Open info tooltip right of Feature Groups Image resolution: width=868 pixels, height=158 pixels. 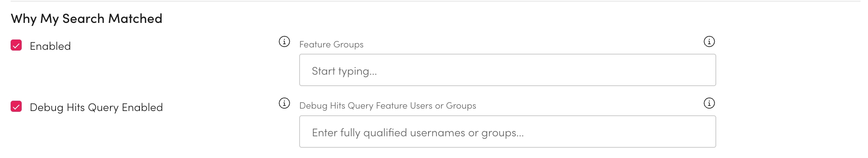(x=709, y=41)
